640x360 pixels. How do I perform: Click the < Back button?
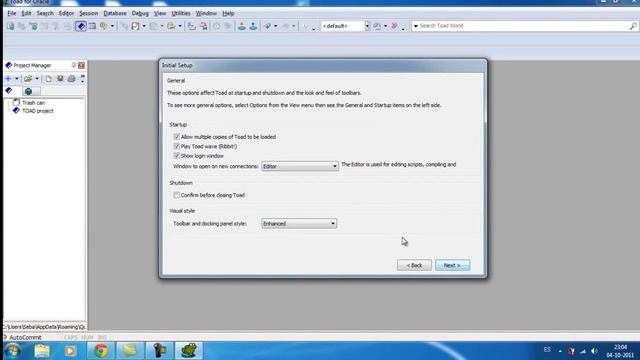pos(414,265)
